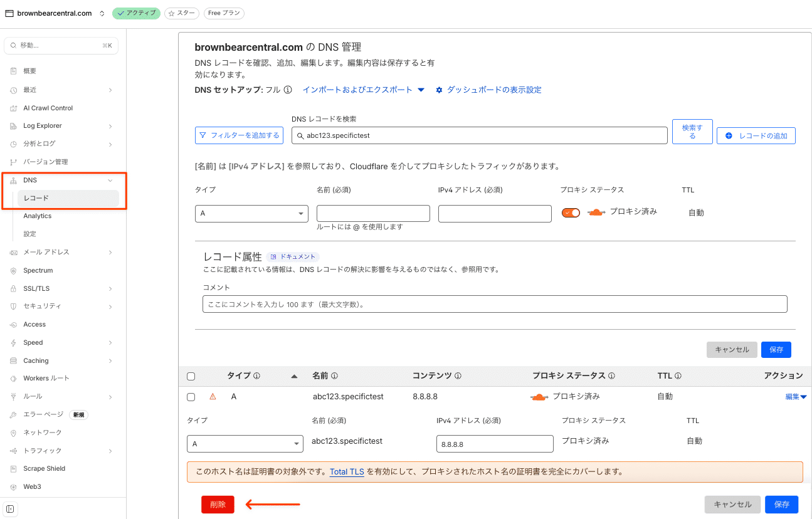Click the warning triangle on the abc123.specifictest row
This screenshot has height=519, width=812.
click(x=214, y=396)
